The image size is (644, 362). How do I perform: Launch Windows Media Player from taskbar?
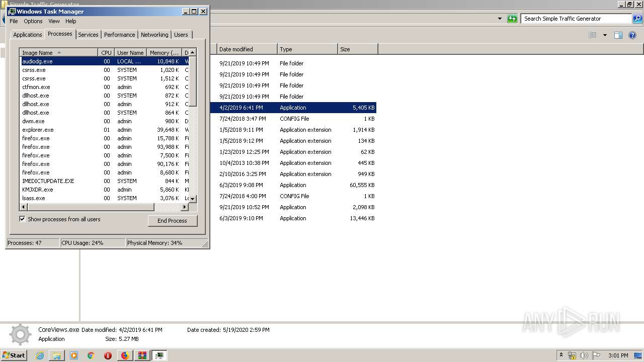click(x=74, y=355)
